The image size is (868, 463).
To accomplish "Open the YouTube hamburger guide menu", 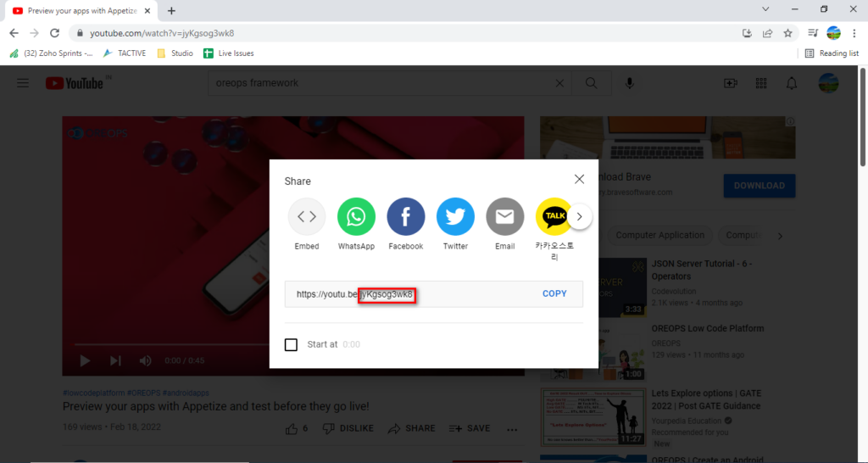I will pos(23,83).
